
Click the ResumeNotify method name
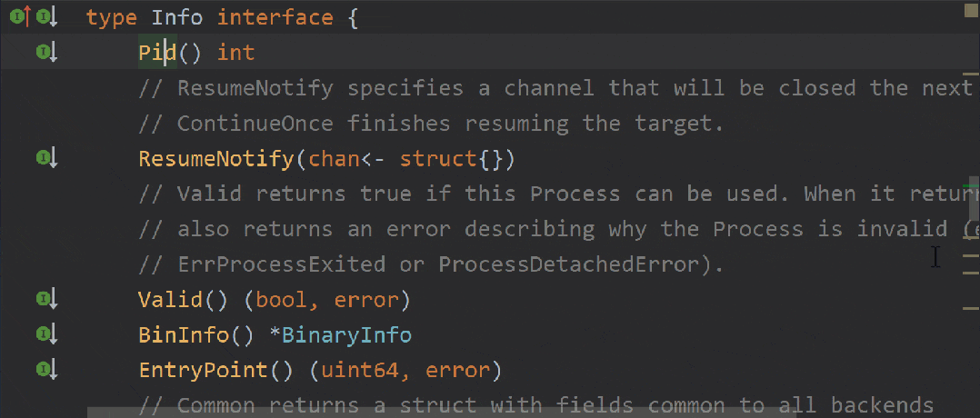[216, 159]
